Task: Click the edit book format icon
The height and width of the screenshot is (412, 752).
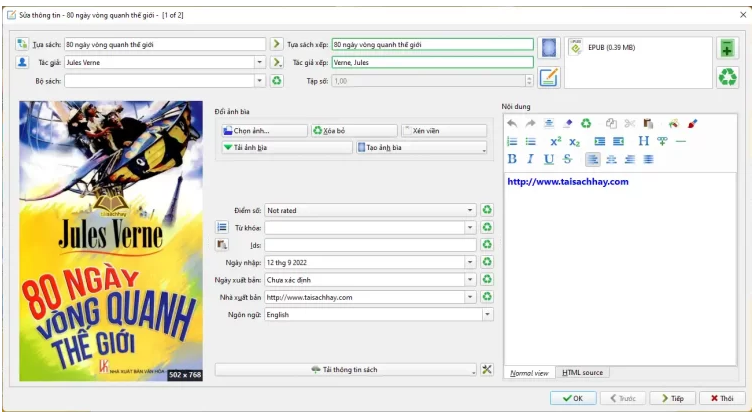Action: point(549,77)
